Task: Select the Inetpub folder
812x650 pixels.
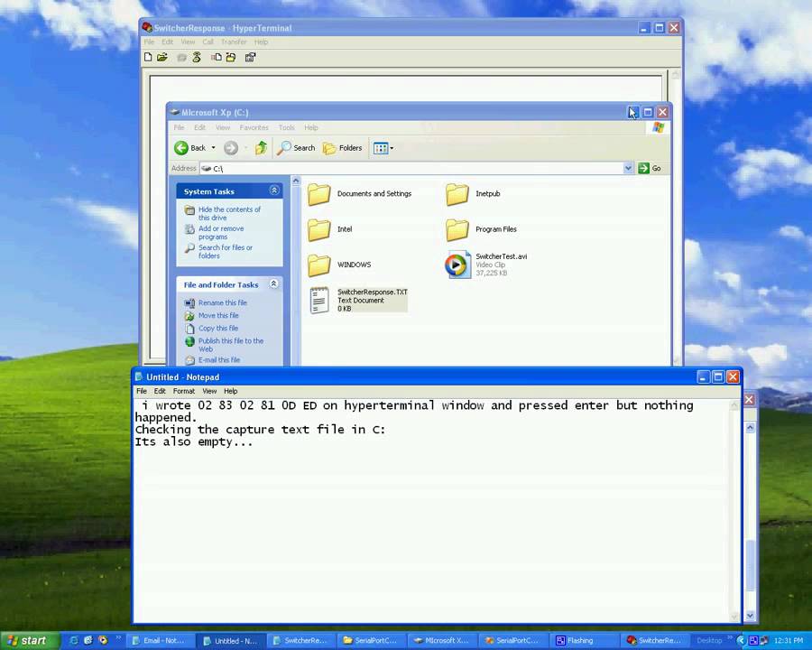Action: tap(473, 194)
